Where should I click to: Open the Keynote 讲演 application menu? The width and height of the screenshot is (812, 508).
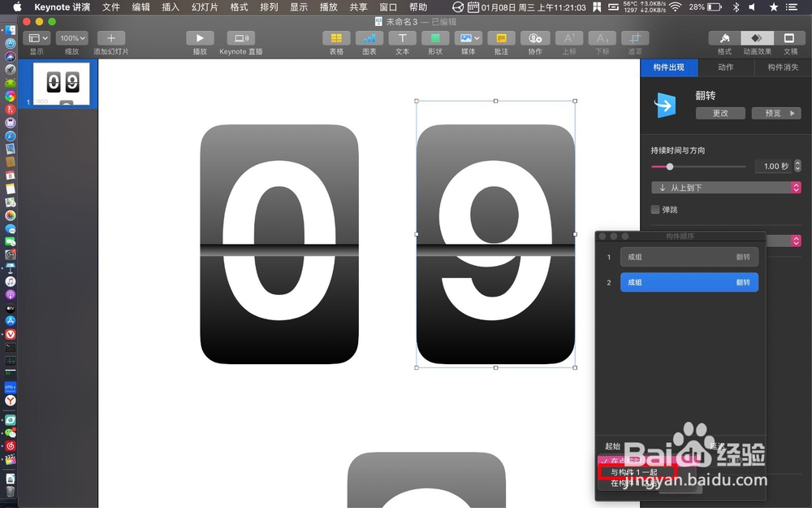tap(63, 7)
